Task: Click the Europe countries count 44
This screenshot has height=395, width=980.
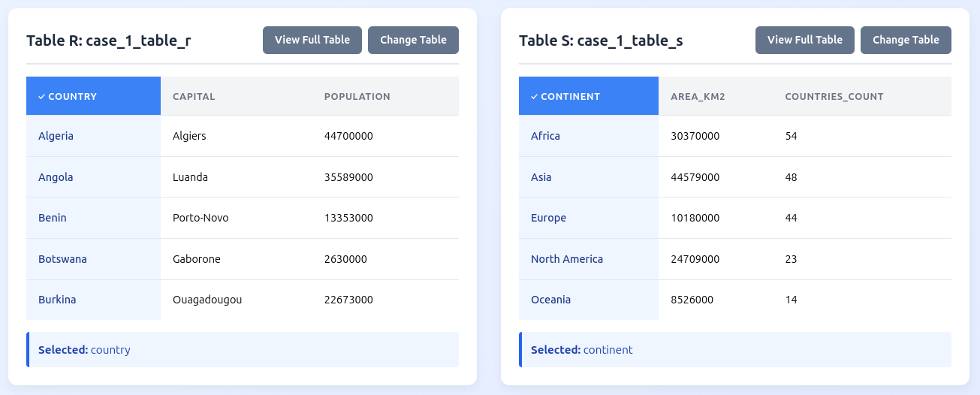Action: (x=791, y=218)
